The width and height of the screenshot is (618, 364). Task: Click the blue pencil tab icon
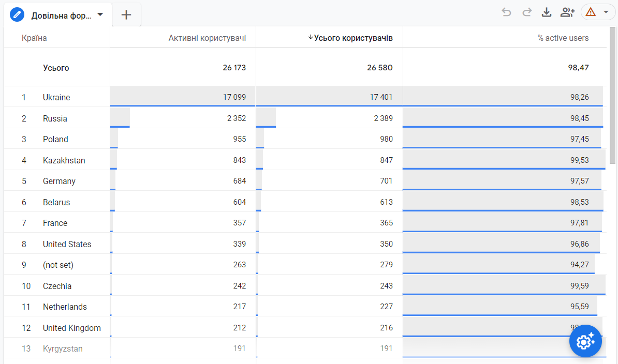pyautogui.click(x=18, y=14)
